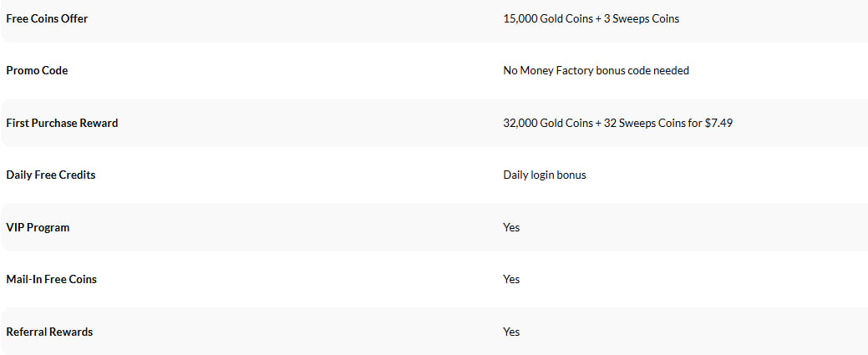The height and width of the screenshot is (355, 868).
Task: Click the Referral Rewards label
Action: [49, 332]
